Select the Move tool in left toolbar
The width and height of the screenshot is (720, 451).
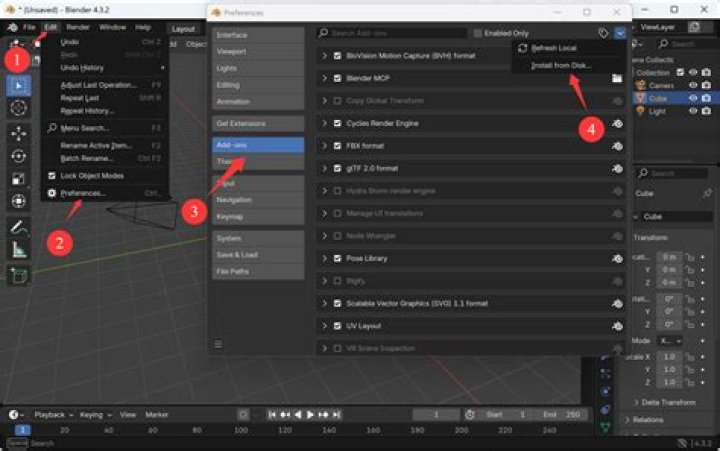[18, 134]
